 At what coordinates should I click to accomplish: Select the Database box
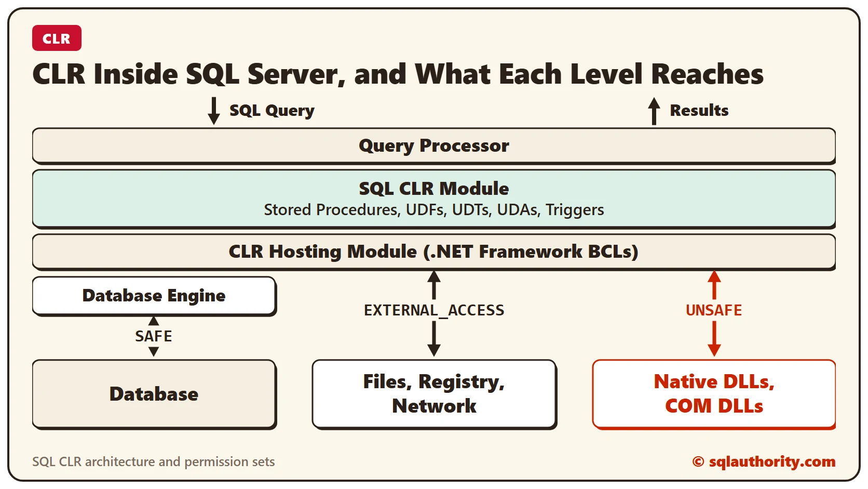click(154, 394)
